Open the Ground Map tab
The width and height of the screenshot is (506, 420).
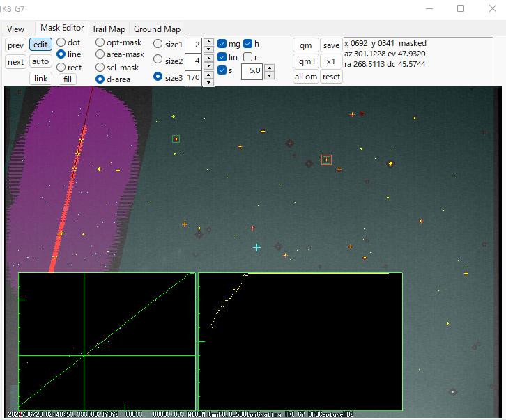pos(157,29)
